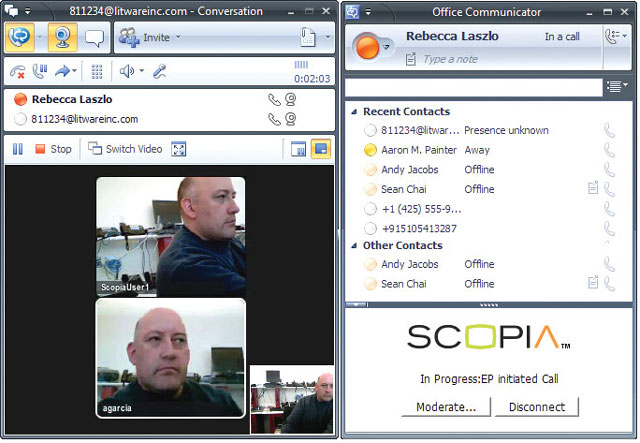Click the Disconnect button
Viewport: 640px width, 443px height.
pyautogui.click(x=537, y=407)
